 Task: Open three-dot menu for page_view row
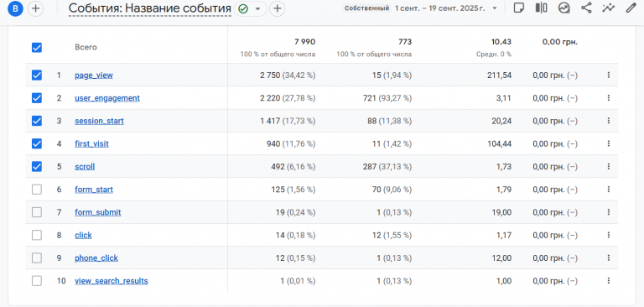(608, 75)
